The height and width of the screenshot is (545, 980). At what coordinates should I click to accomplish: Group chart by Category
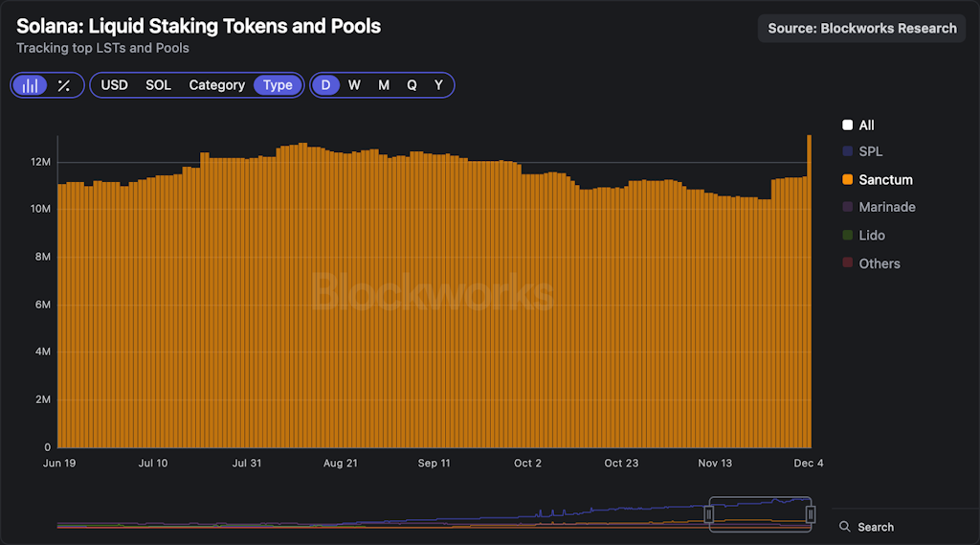click(216, 85)
